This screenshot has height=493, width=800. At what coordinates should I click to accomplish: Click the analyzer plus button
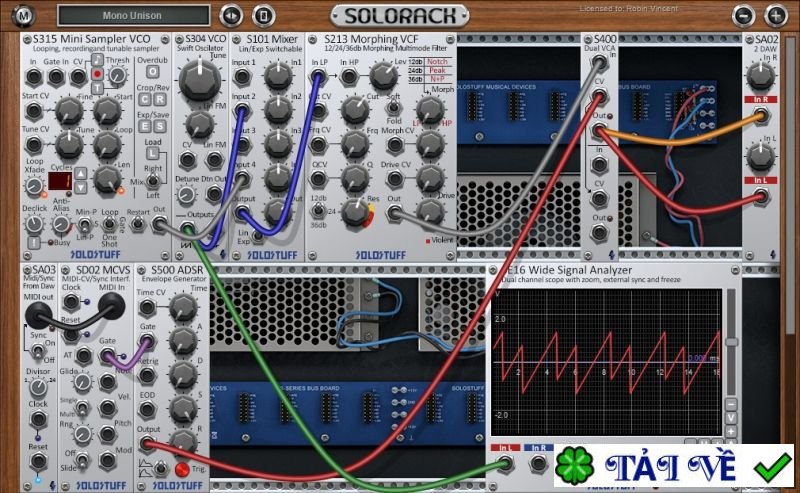pos(731,432)
